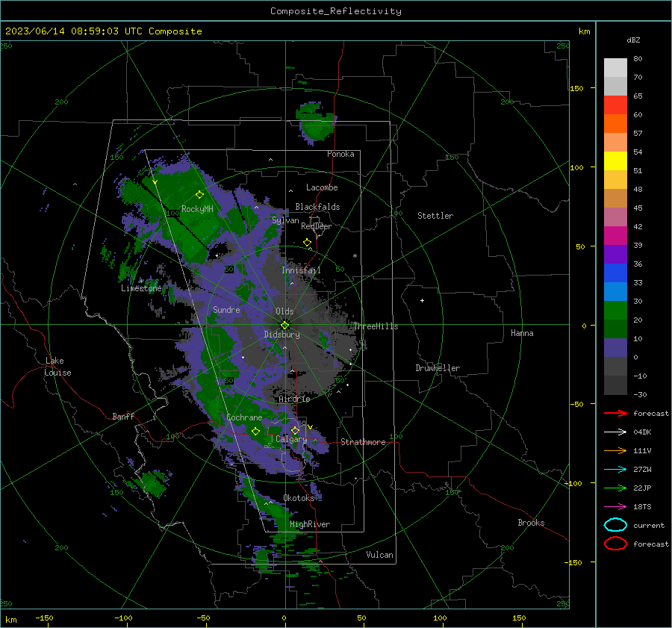672x628 pixels.
Task: Click the yellow 54 dBZ color swatch
Action: (x=615, y=161)
